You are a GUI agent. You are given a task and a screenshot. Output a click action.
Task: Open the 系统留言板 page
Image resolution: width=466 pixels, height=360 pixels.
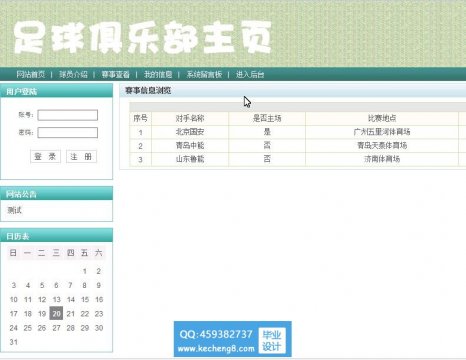(204, 74)
